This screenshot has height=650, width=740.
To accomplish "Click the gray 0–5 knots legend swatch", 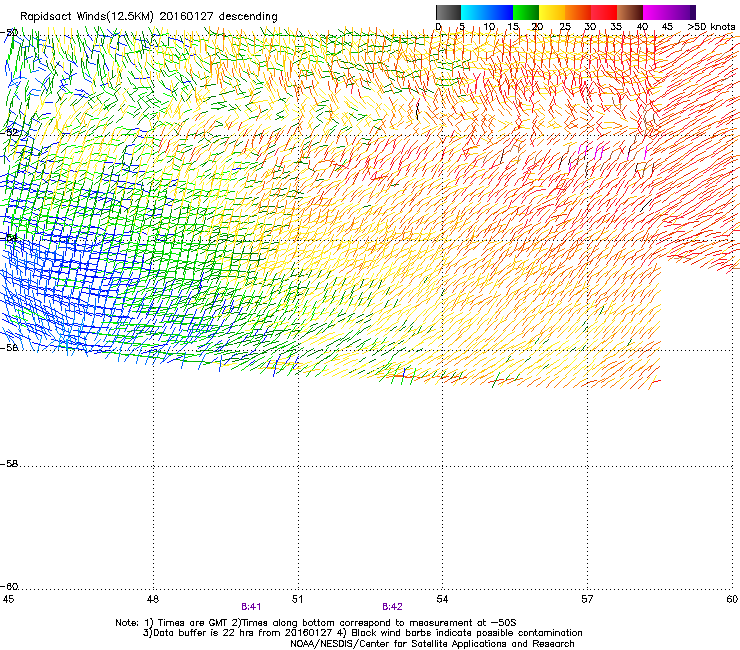I will 448,12.
